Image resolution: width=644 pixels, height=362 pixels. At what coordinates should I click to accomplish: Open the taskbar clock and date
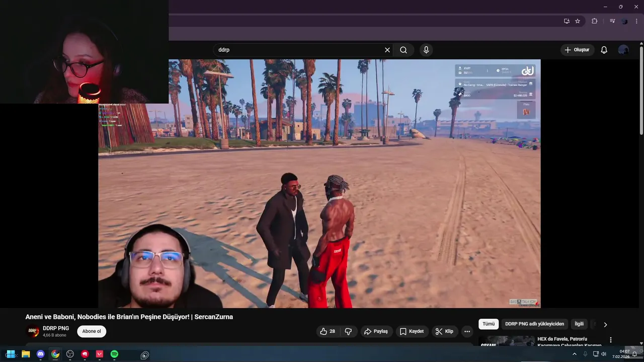(x=621, y=354)
